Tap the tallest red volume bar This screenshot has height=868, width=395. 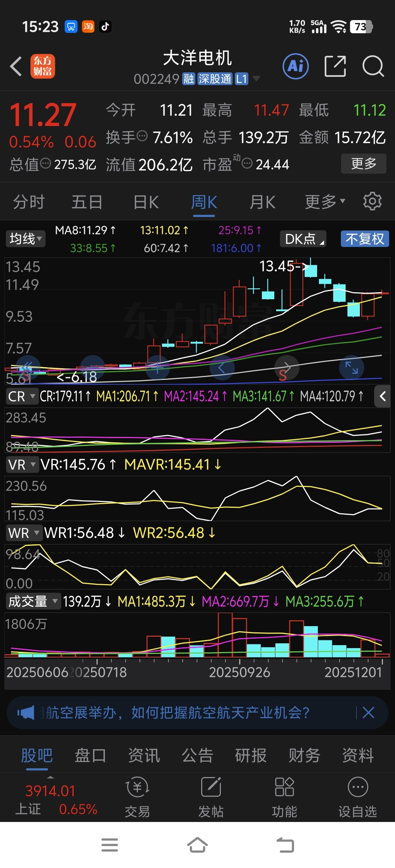tap(225, 635)
